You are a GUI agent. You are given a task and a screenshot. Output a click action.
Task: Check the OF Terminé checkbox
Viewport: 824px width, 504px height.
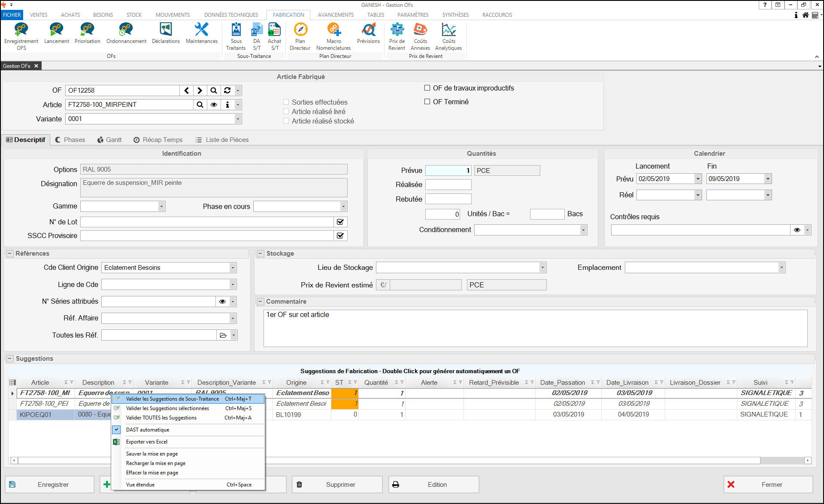[427, 102]
